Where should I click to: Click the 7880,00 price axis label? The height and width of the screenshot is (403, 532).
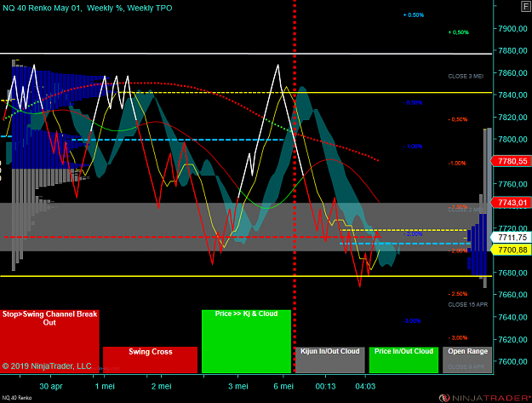pos(512,50)
